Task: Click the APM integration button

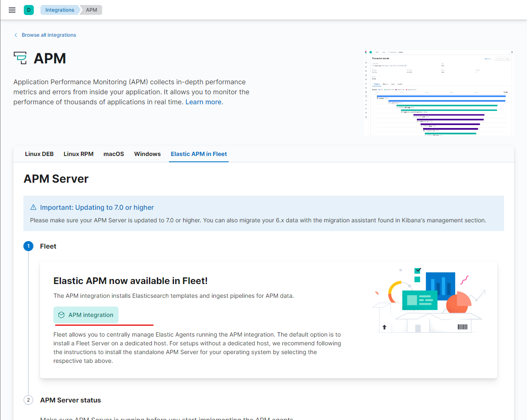Action: [x=86, y=315]
